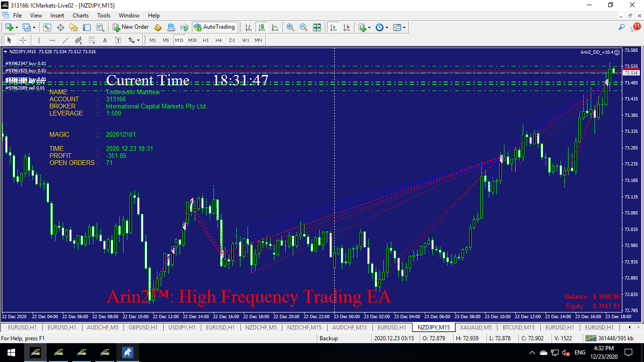This screenshot has width=644, height=362.
Task: Select the horizontal line tool
Action: pos(52,40)
